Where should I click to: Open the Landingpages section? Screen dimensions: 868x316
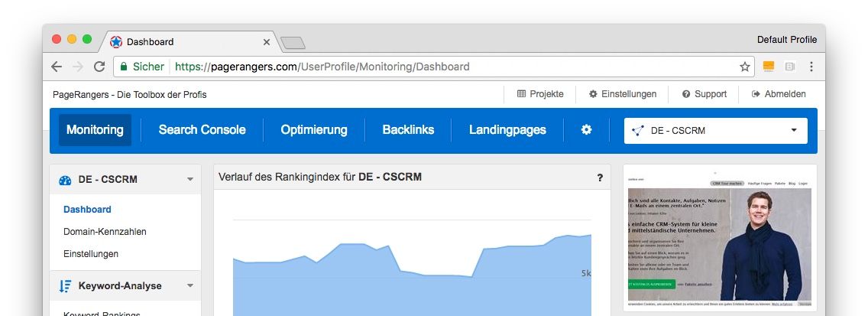point(507,130)
